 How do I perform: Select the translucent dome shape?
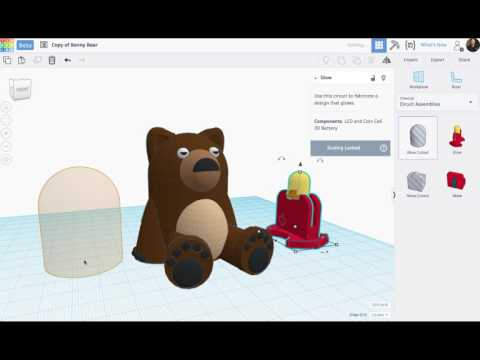pos(80,222)
